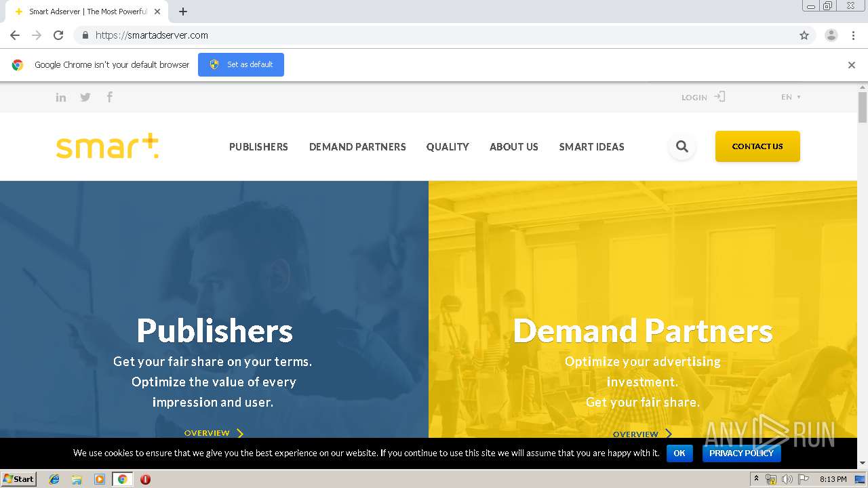Click the volume speaker tray icon
This screenshot has width=868, height=488.
point(787,479)
